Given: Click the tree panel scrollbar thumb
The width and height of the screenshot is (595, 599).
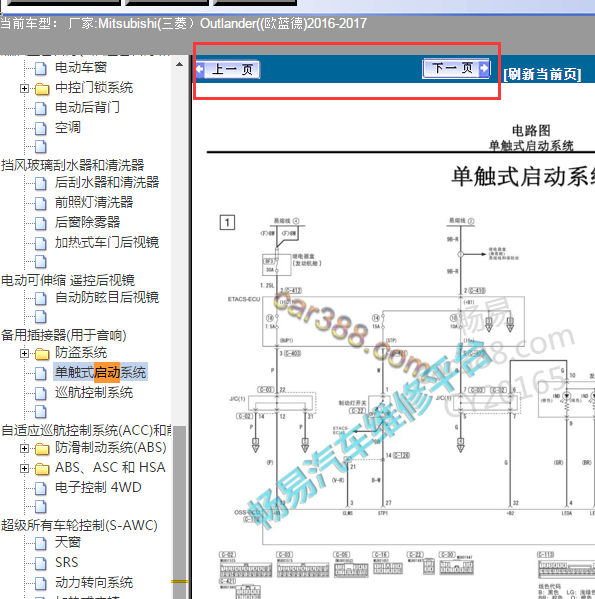Looking at the screenshot, I should tap(179, 512).
